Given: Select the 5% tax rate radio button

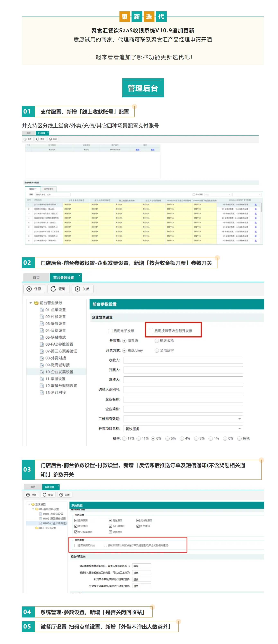Looking at the screenshot, I should coord(167,438).
